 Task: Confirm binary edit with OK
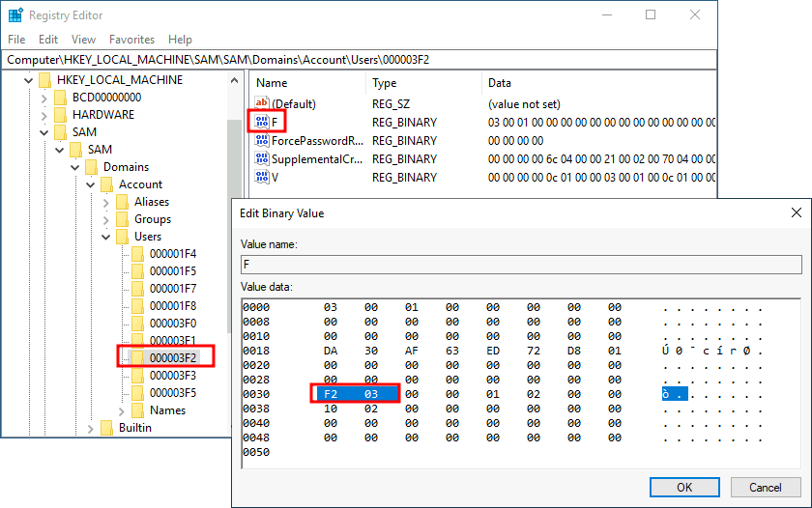(683, 487)
